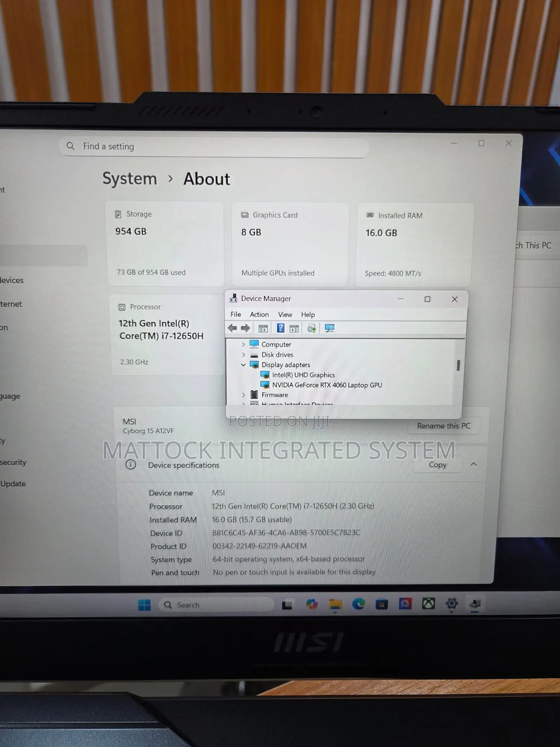Viewport: 560px width, 747px height.
Task: Click the Speed: 4800 MT/s text
Action: point(393,274)
